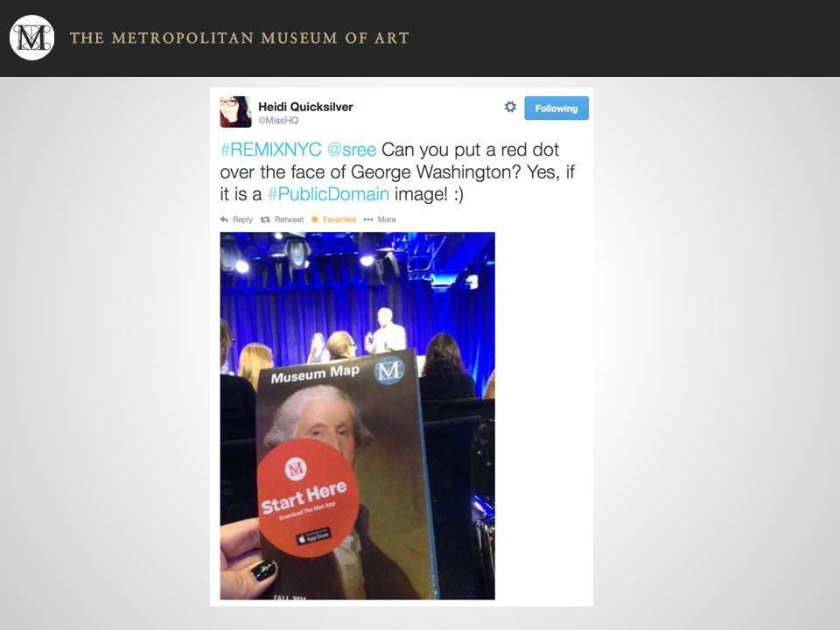Toggle the Favorited label off
The image size is (840, 630).
coord(339,220)
